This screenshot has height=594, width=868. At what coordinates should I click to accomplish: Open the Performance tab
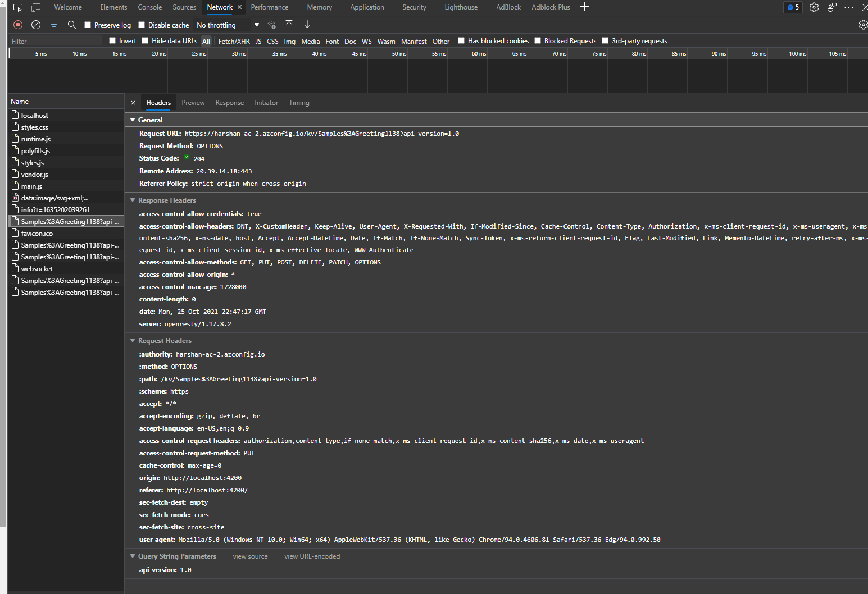(270, 7)
